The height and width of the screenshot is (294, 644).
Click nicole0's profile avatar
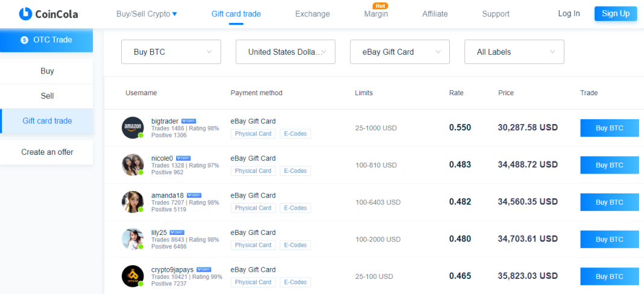(x=133, y=164)
